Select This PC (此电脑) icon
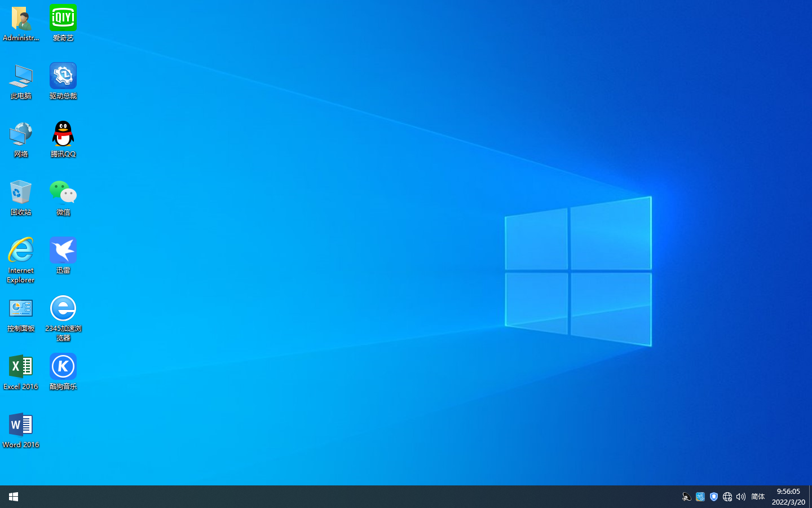The width and height of the screenshot is (812, 508). (x=21, y=81)
